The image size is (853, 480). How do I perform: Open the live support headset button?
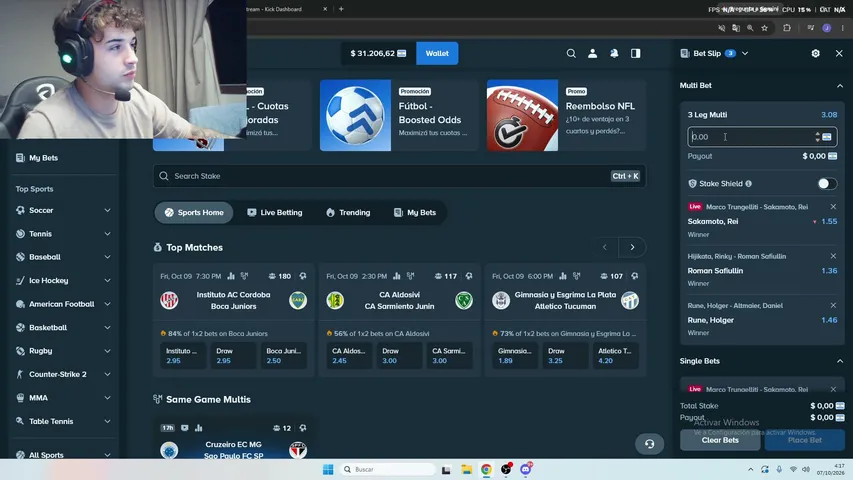650,444
